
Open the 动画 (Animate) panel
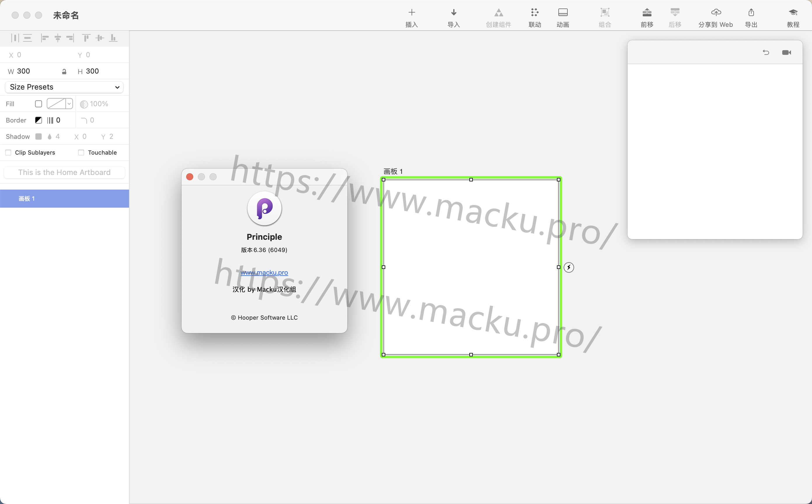(x=562, y=13)
